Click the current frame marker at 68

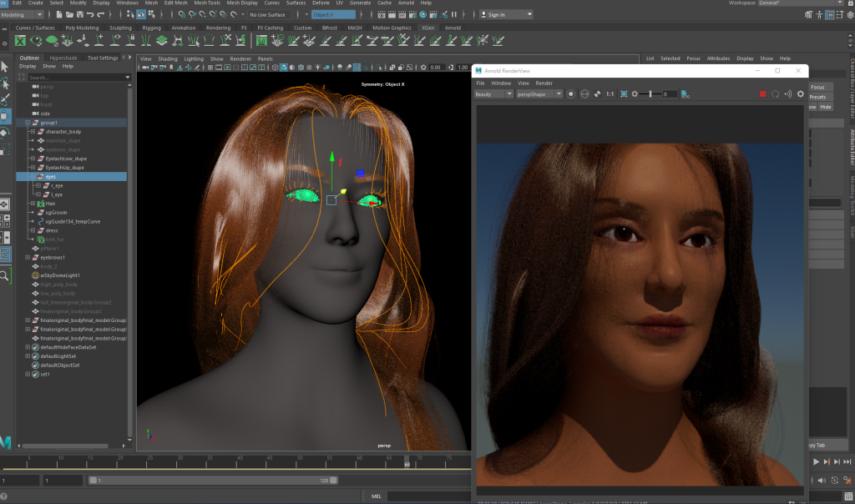407,462
